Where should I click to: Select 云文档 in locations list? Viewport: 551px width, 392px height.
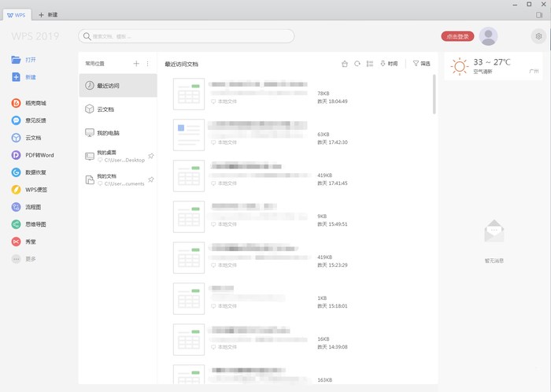point(118,109)
